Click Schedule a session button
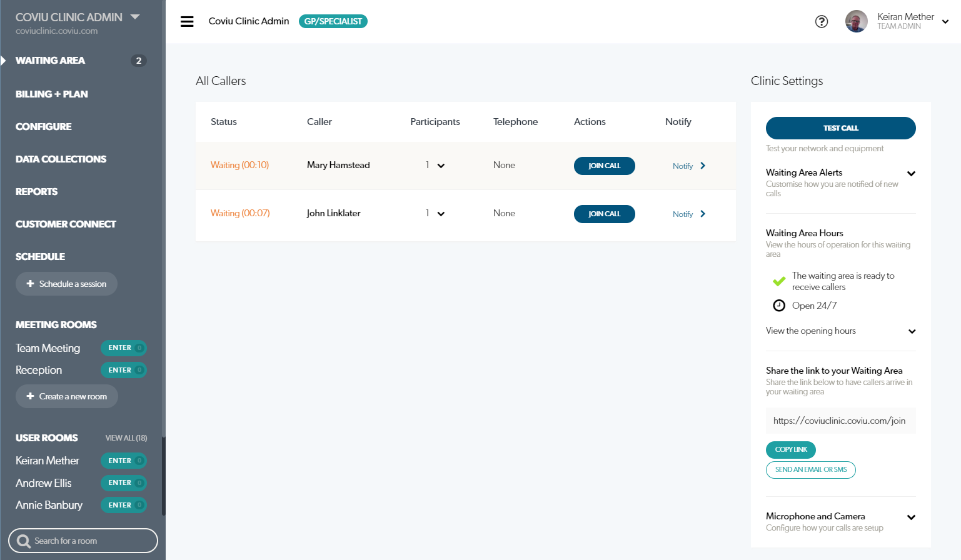The height and width of the screenshot is (560, 961). click(x=66, y=284)
